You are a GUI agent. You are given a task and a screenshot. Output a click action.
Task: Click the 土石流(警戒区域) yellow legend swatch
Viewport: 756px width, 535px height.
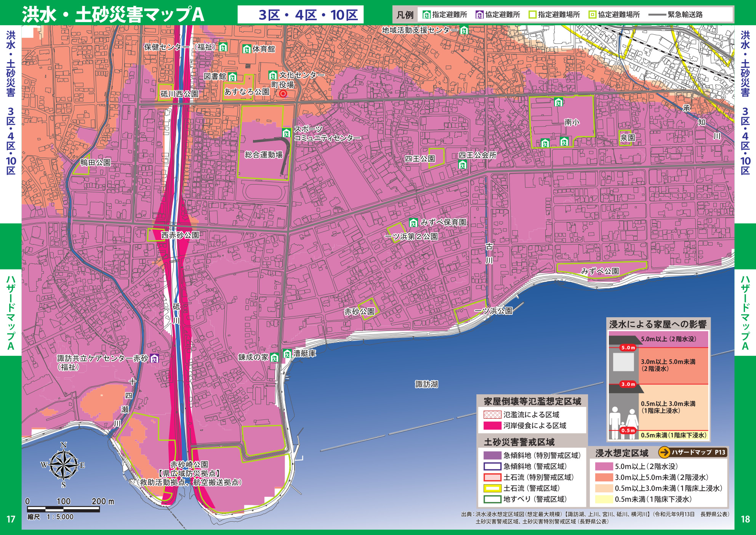pyautogui.click(x=492, y=488)
